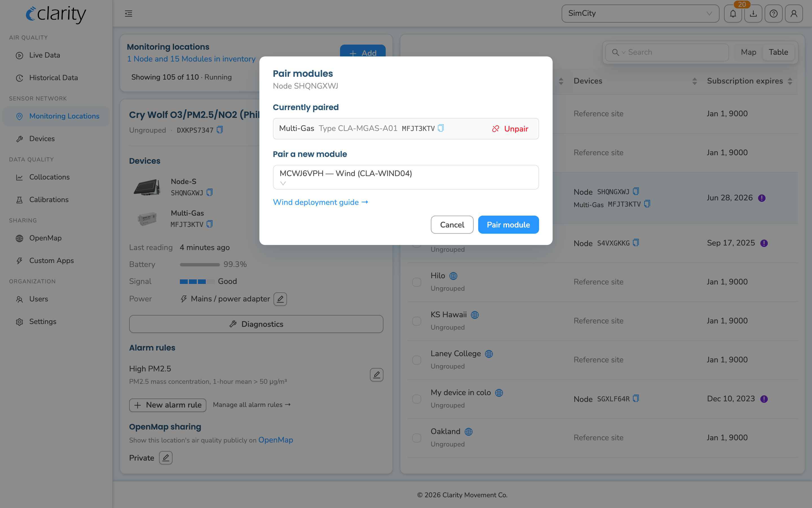The width and height of the screenshot is (812, 508).
Task: Click the Pair module button
Action: 508,224
